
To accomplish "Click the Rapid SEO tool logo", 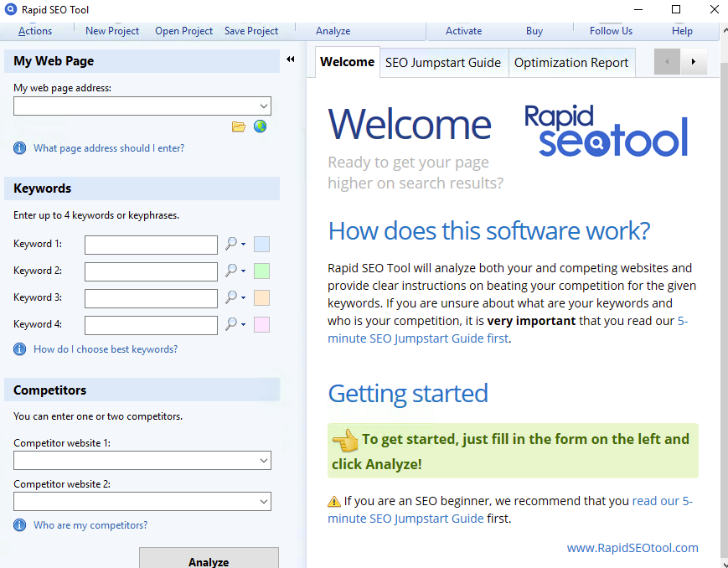I will tap(606, 131).
